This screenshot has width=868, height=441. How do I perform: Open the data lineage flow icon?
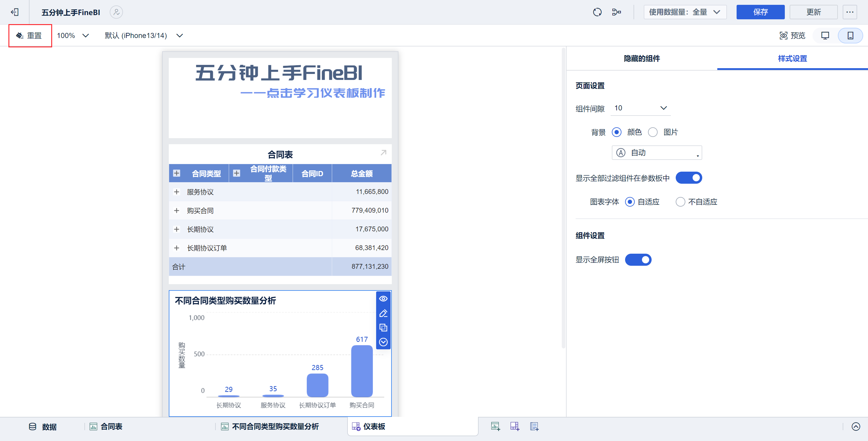pos(616,12)
